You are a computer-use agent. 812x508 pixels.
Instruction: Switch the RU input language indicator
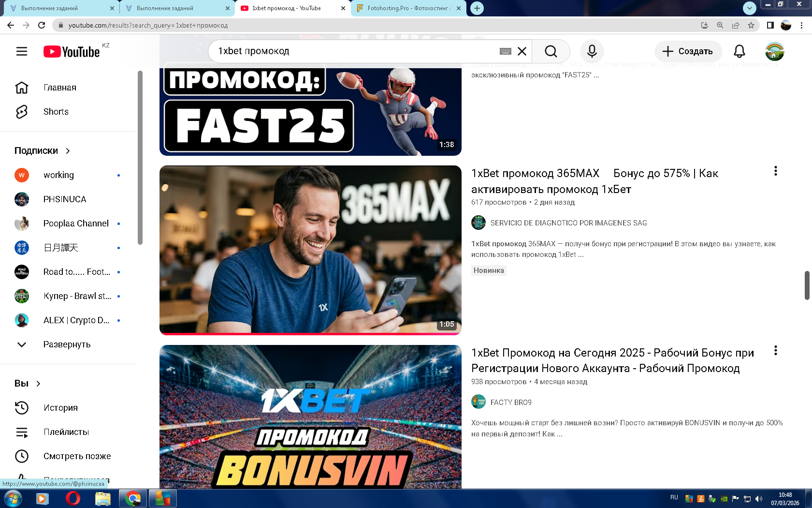[x=674, y=497]
